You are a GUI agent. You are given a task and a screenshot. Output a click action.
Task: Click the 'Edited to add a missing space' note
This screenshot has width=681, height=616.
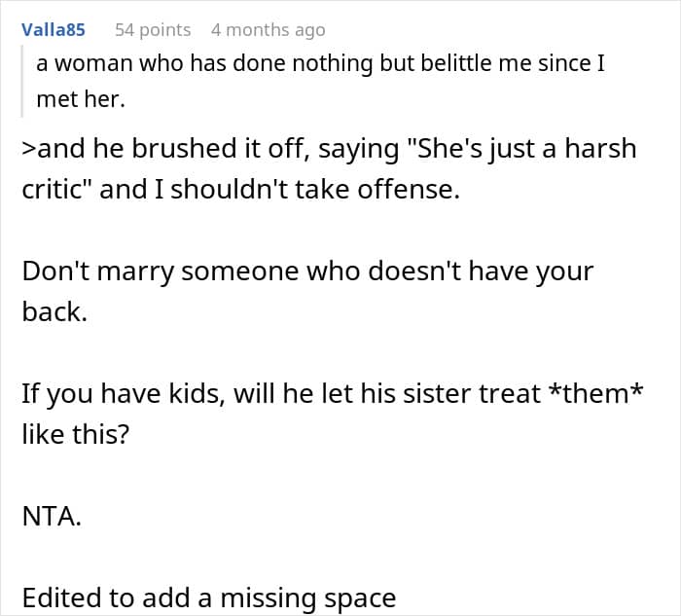209,598
